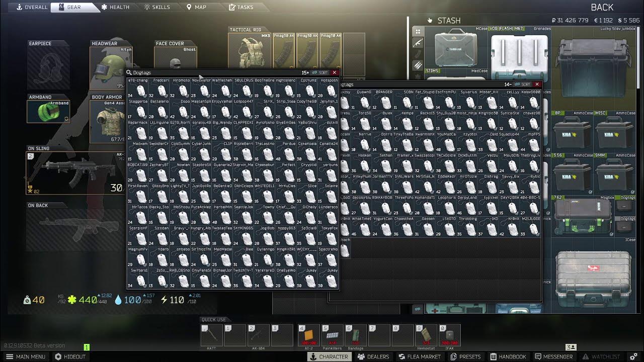
Task: Switch to the Health tab
Action: pyautogui.click(x=115, y=7)
